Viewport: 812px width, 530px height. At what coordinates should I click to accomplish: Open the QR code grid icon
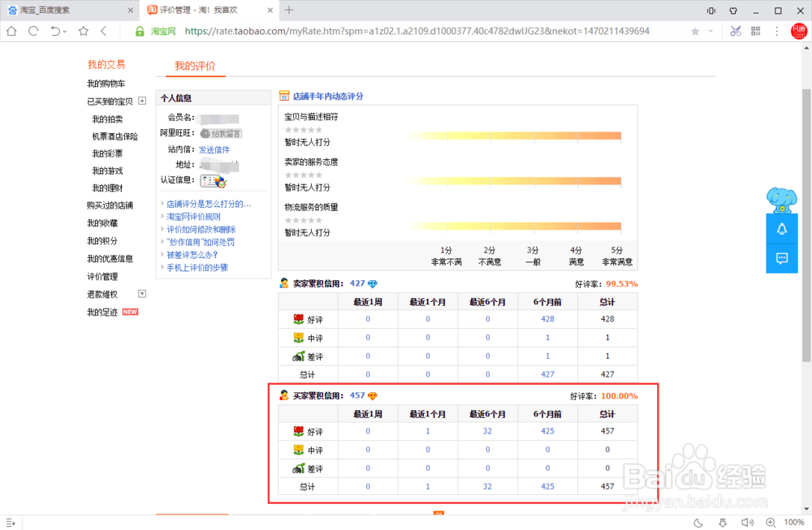[x=756, y=31]
